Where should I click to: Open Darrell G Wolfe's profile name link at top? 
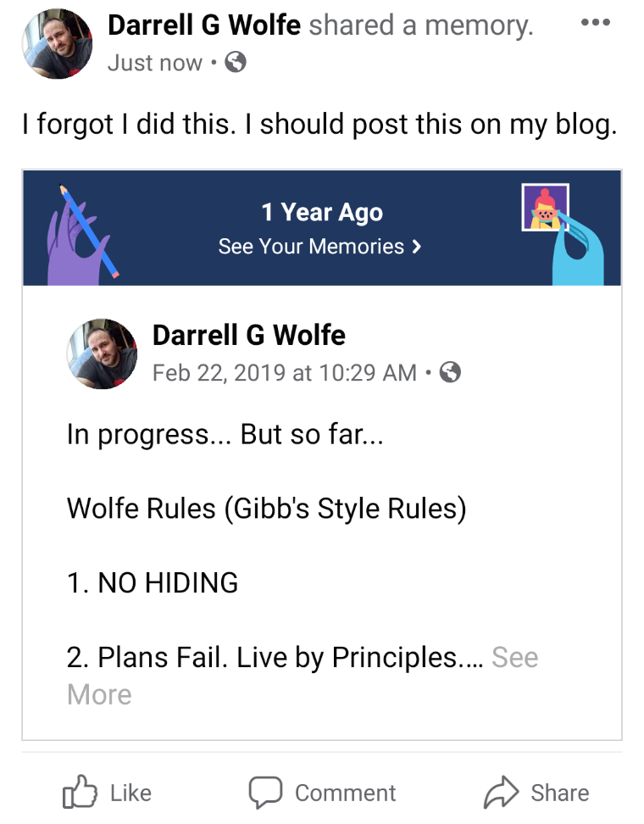(204, 25)
